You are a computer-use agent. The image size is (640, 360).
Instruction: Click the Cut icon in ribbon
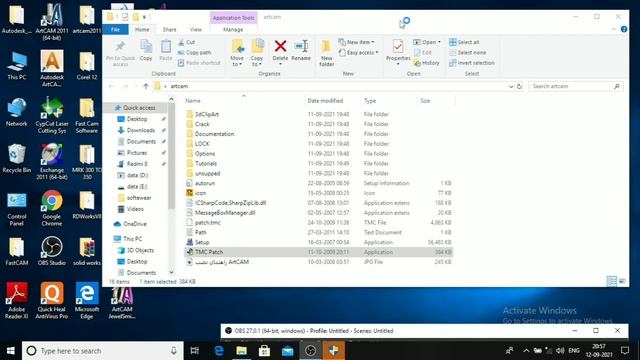pos(182,42)
